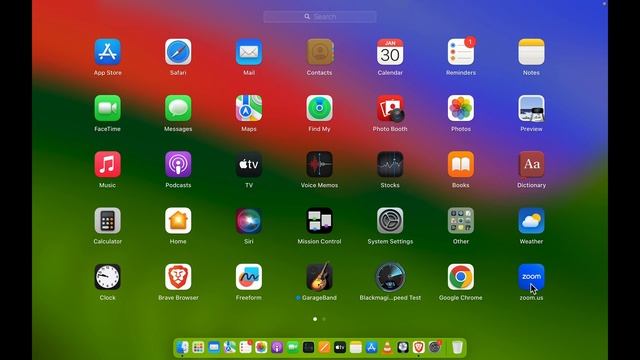Launch Notes from the Launchpad grid
Image resolution: width=640 pixels, height=360 pixels.
pyautogui.click(x=531, y=52)
